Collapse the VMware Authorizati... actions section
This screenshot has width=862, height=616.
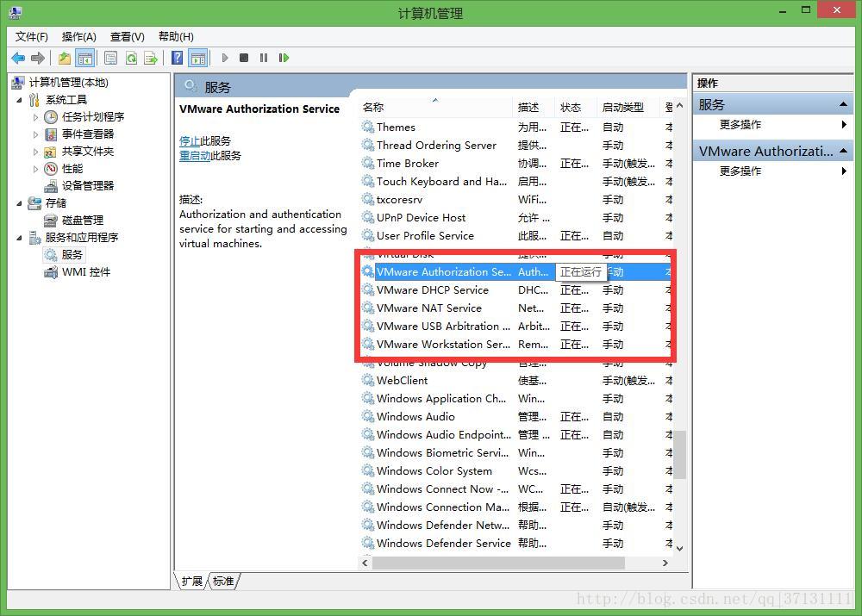pyautogui.click(x=843, y=151)
